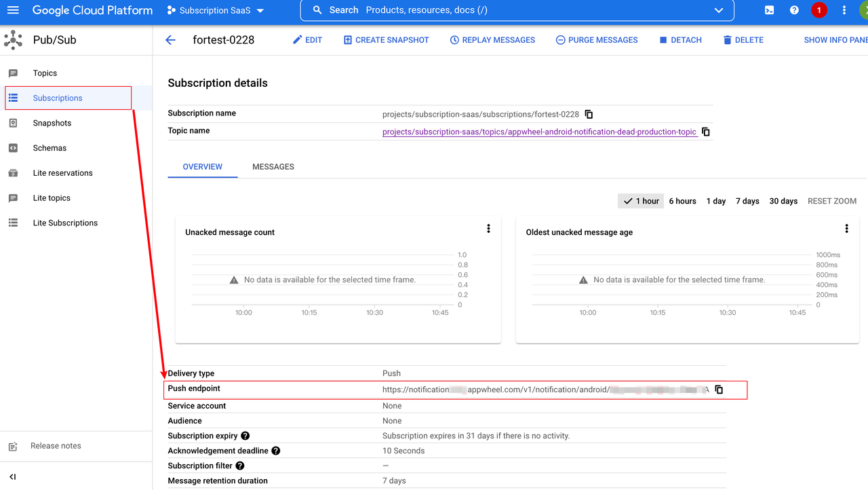The image size is (868, 490).
Task: Show help for Subscription expiry
Action: pos(245,436)
